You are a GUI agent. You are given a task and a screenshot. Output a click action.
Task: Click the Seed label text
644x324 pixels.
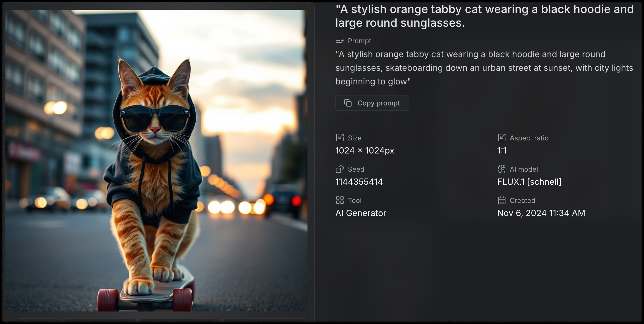(x=356, y=169)
